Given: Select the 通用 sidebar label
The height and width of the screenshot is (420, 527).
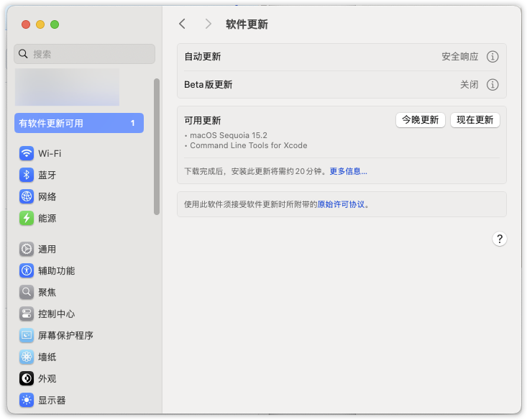Looking at the screenshot, I should click(47, 249).
